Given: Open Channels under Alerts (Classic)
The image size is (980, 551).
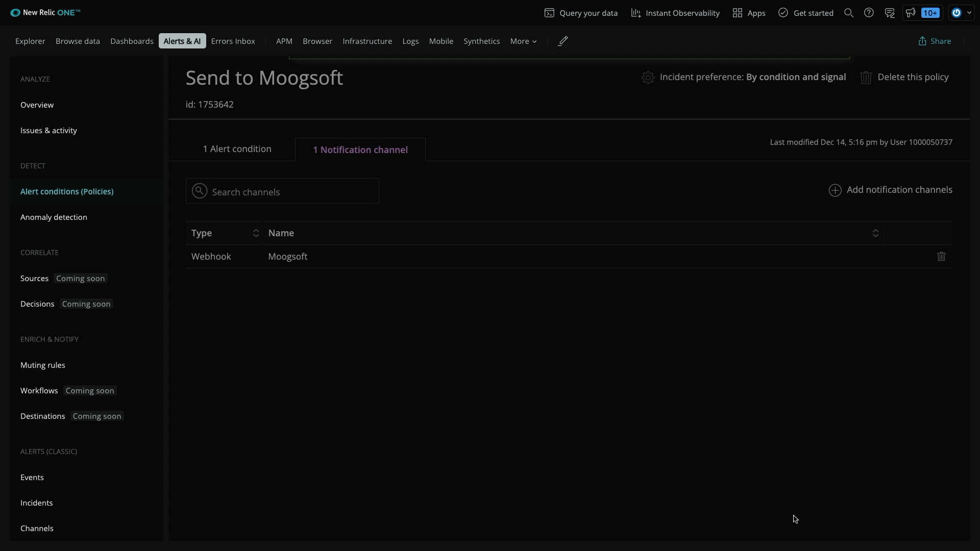Looking at the screenshot, I should (x=37, y=529).
